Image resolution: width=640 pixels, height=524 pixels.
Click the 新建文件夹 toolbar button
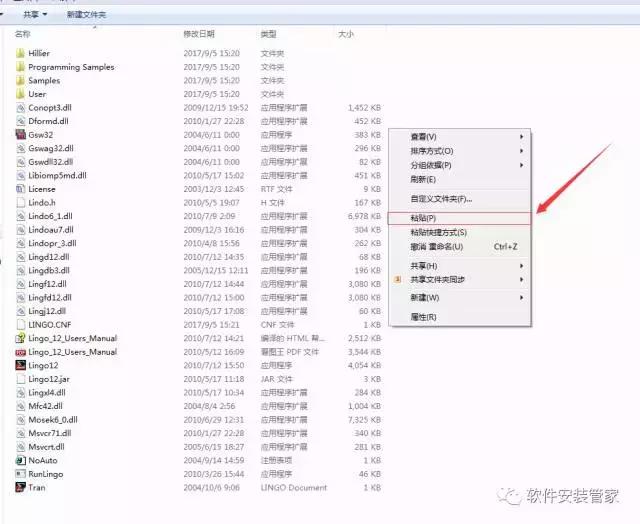pyautogui.click(x=86, y=15)
